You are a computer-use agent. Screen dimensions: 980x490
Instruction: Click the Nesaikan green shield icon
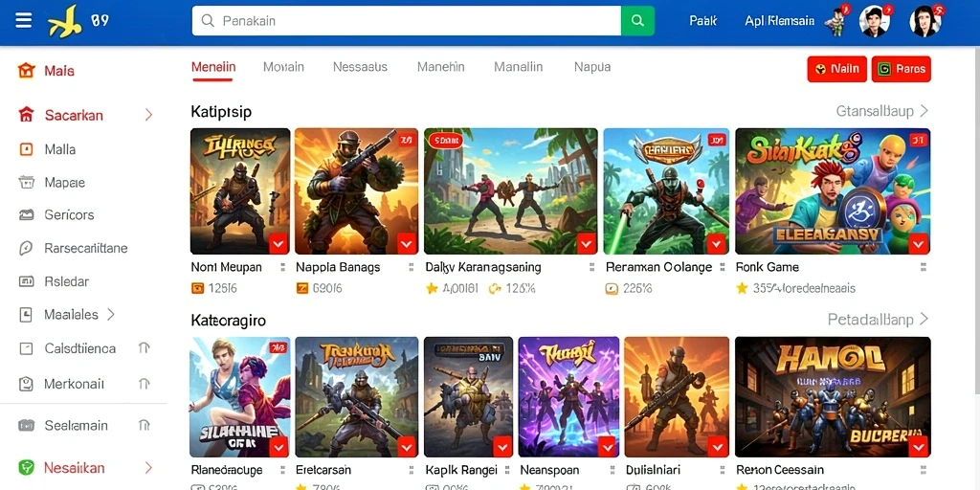(x=26, y=467)
